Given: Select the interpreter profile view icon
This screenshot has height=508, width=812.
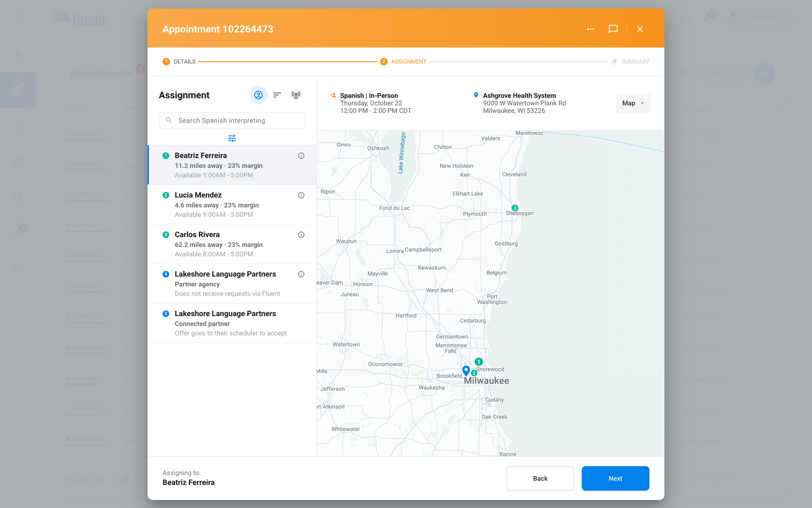Looking at the screenshot, I should (258, 95).
